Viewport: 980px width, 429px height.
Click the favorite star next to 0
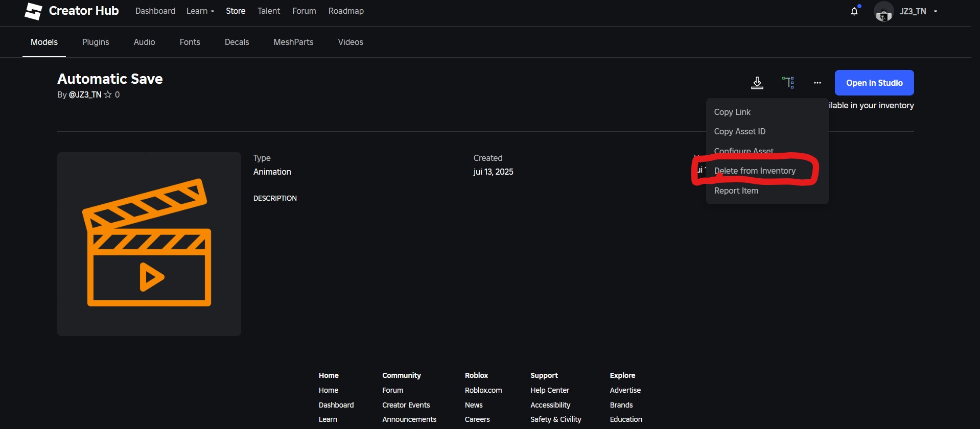[x=108, y=94]
